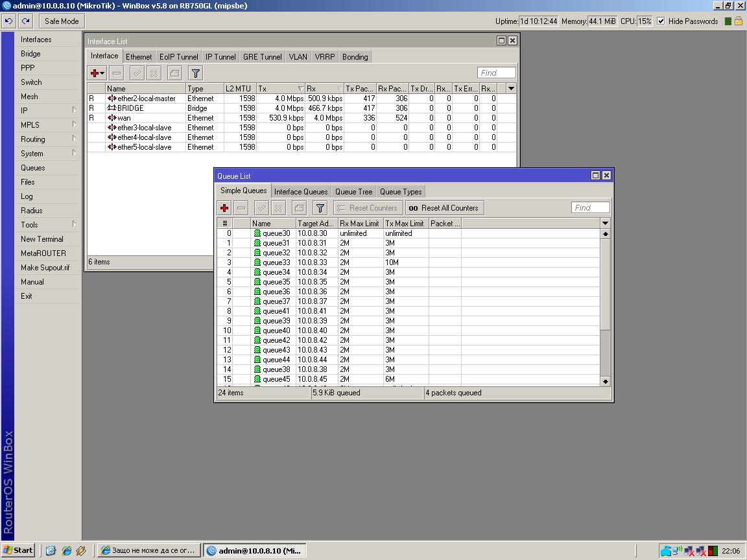Click the undo arrow in WinBox toolbar

(x=8, y=21)
